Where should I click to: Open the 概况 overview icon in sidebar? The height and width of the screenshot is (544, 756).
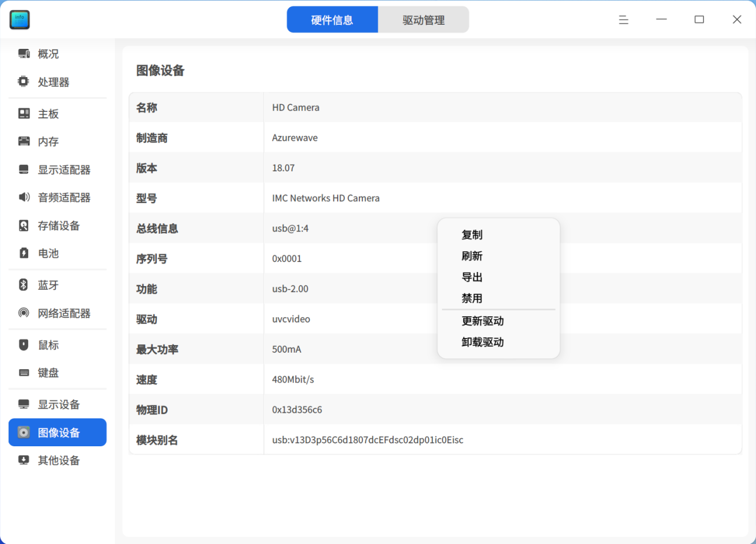[24, 54]
